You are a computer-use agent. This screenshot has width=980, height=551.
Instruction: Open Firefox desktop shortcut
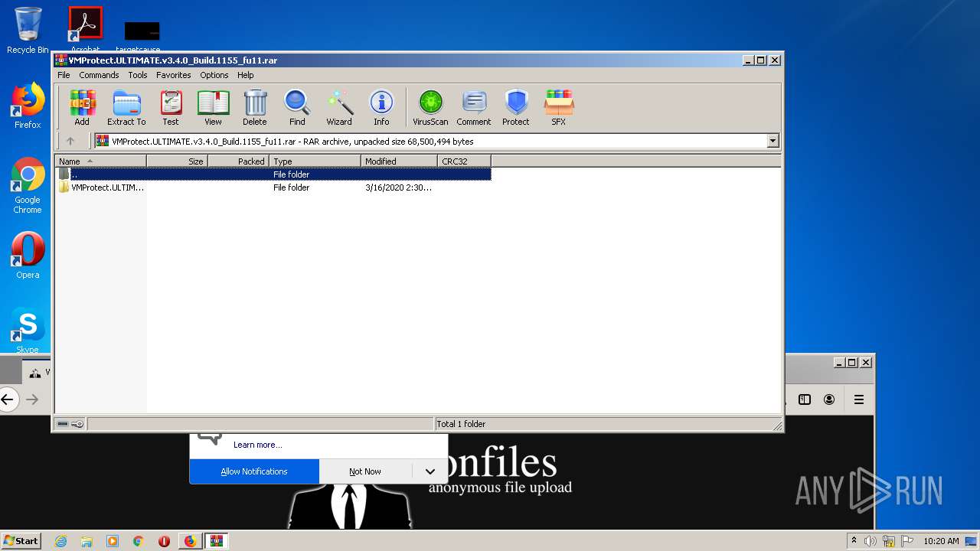28,106
